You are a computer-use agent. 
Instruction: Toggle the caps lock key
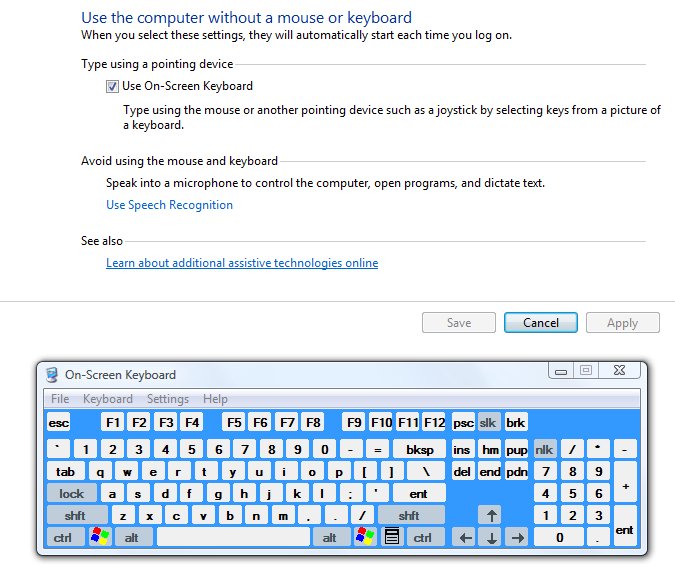(x=72, y=493)
